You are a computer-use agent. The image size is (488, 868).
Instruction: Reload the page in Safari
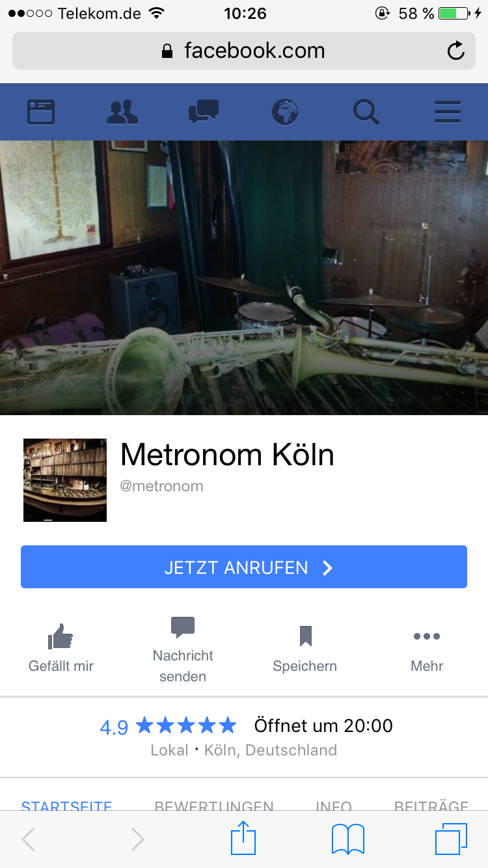click(456, 51)
